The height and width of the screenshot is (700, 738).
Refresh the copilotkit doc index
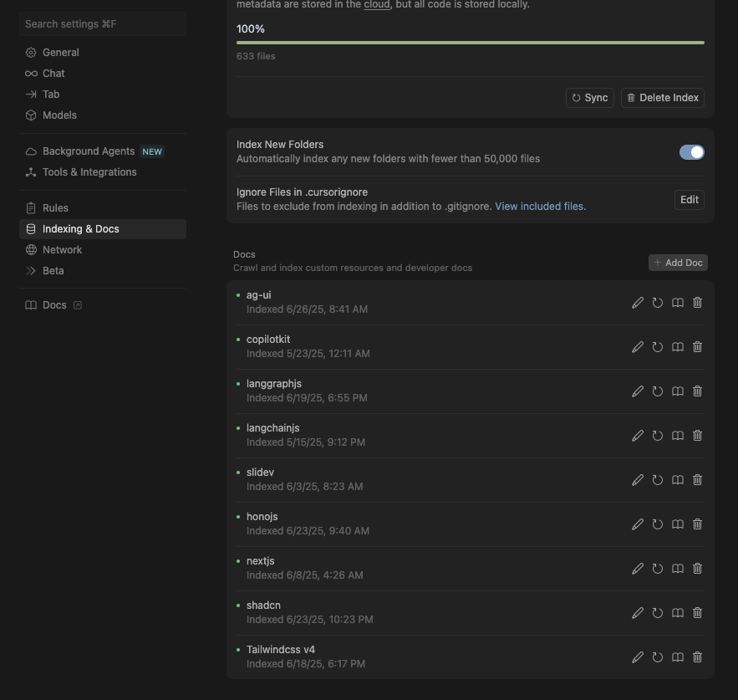point(658,347)
